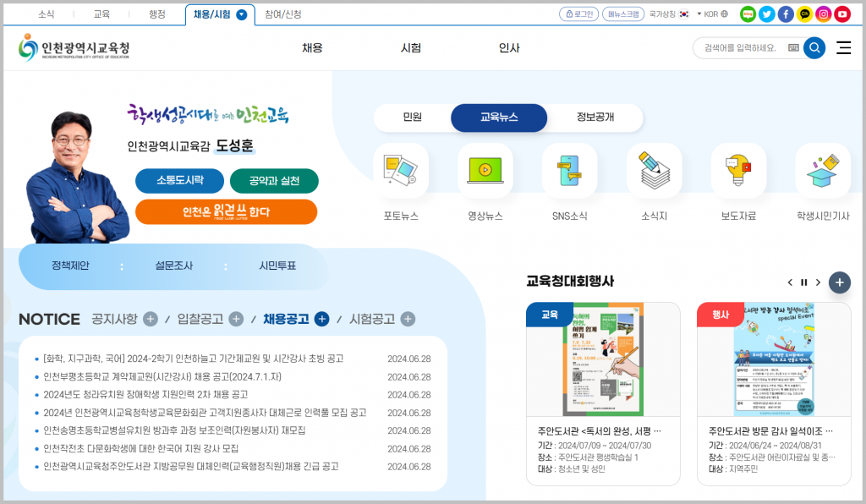The width and height of the screenshot is (866, 504).
Task: Click the blue search magnifier button
Action: click(814, 48)
